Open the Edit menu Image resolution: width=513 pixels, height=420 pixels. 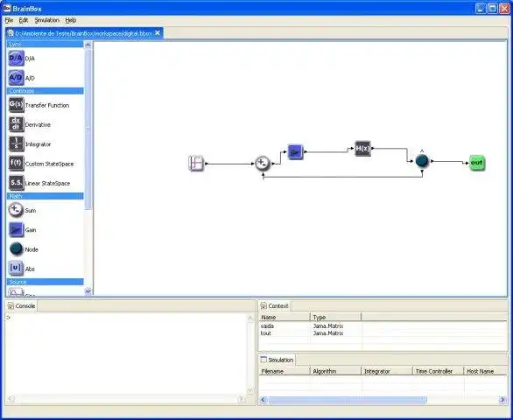24,20
